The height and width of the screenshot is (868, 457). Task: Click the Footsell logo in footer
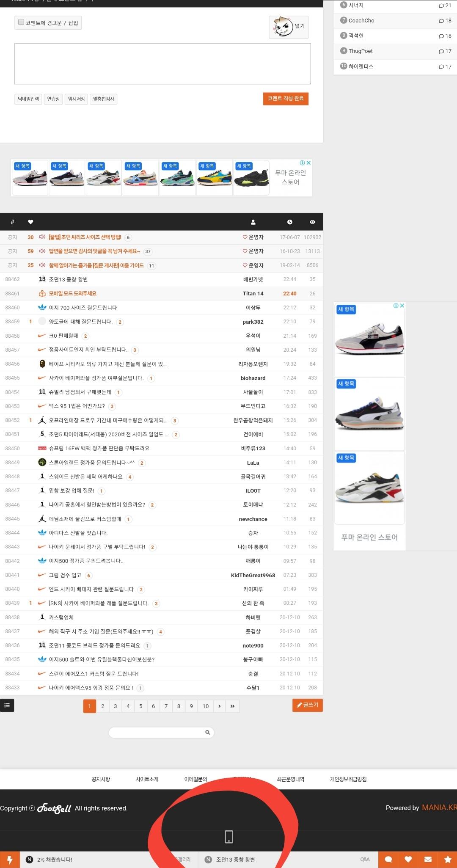[x=54, y=808]
